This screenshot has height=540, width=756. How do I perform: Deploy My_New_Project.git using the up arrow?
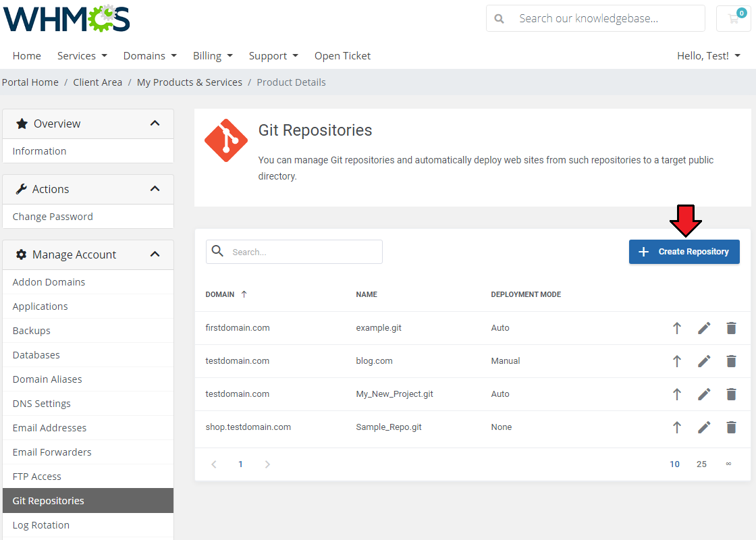coord(677,394)
